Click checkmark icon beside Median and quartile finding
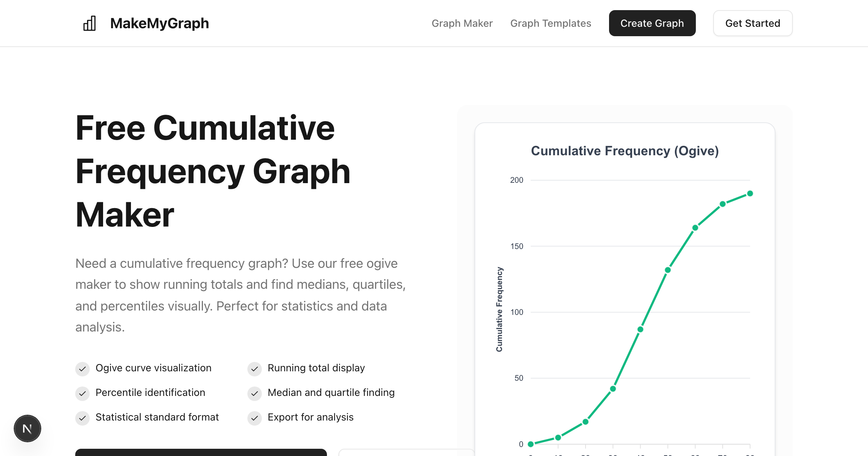The height and width of the screenshot is (456, 868). coord(255,393)
